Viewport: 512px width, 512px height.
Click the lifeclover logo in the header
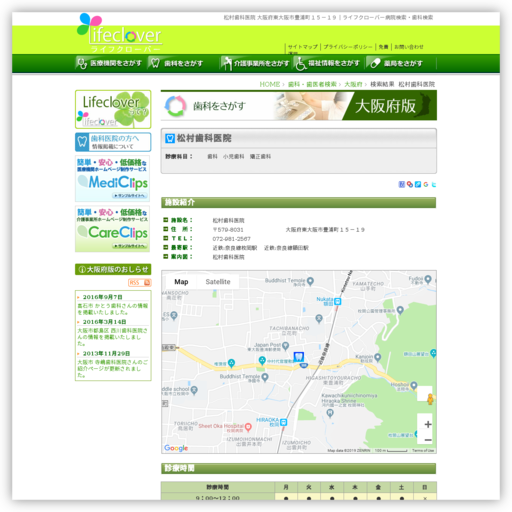coord(120,33)
